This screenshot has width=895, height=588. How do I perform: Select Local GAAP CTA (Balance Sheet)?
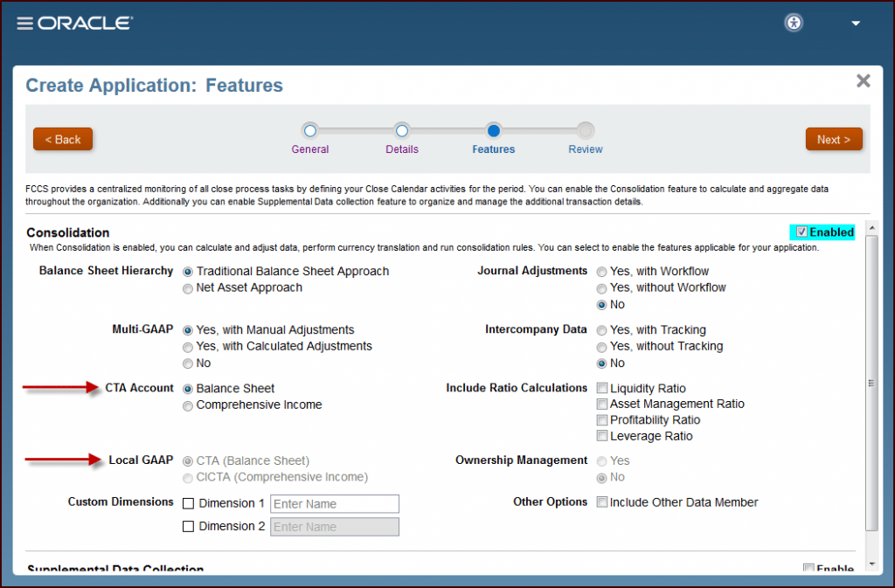click(187, 461)
